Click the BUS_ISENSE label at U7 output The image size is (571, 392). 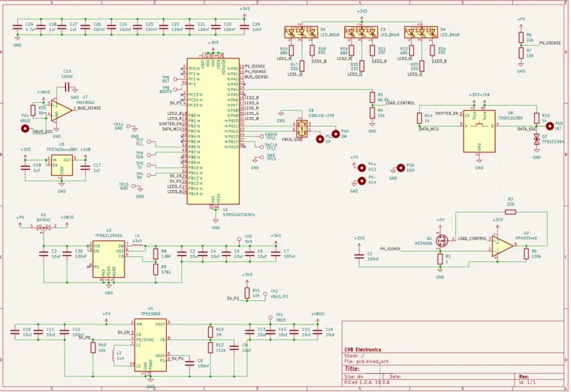pyautogui.click(x=89, y=108)
